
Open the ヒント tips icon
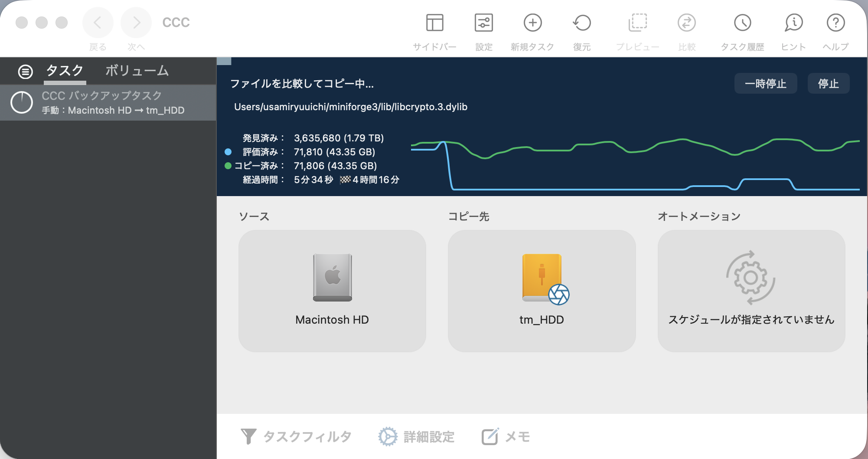[x=793, y=23]
